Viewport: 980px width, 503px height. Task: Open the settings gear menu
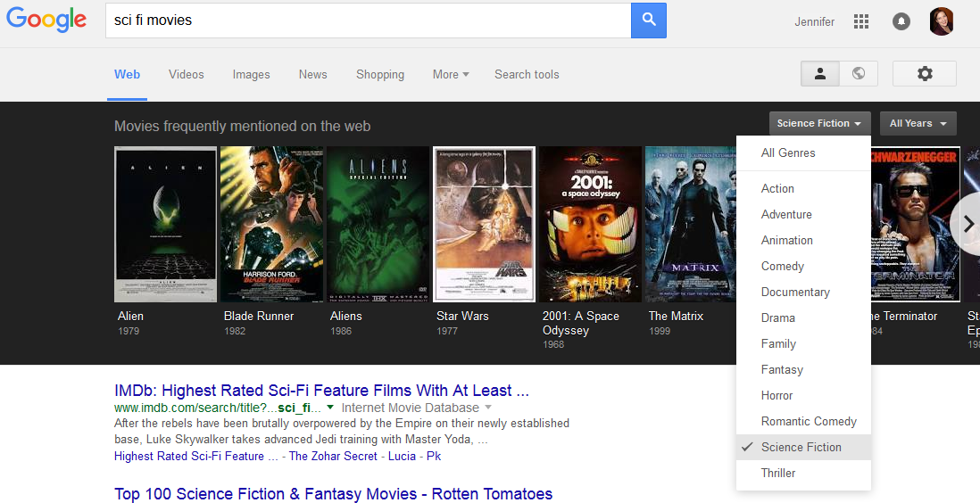pos(925,74)
